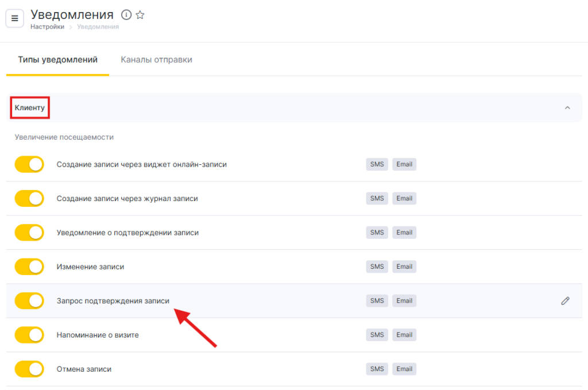Collapse the Клиенту section chevron
The image size is (588, 390).
tap(567, 108)
